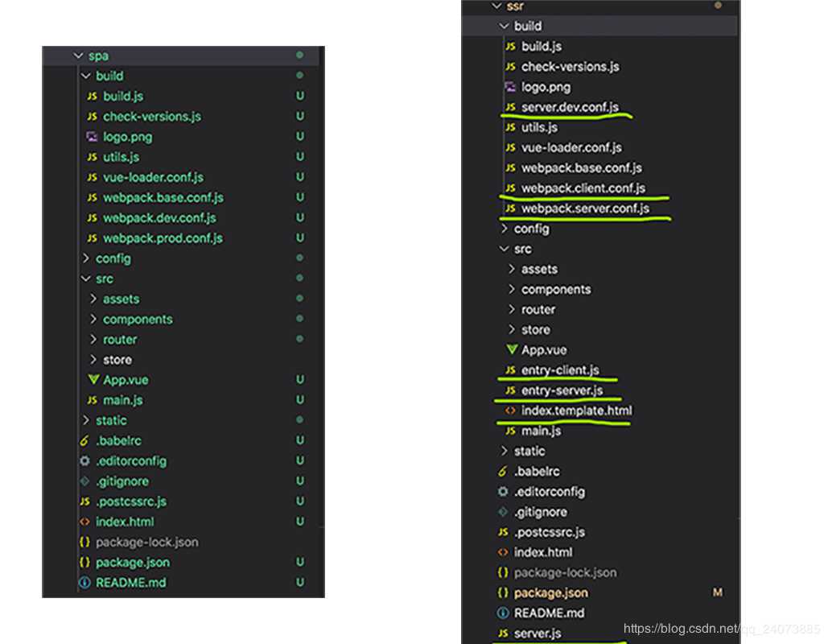Click the JSON braces icon beside package.json in ssr tree

tap(503, 592)
